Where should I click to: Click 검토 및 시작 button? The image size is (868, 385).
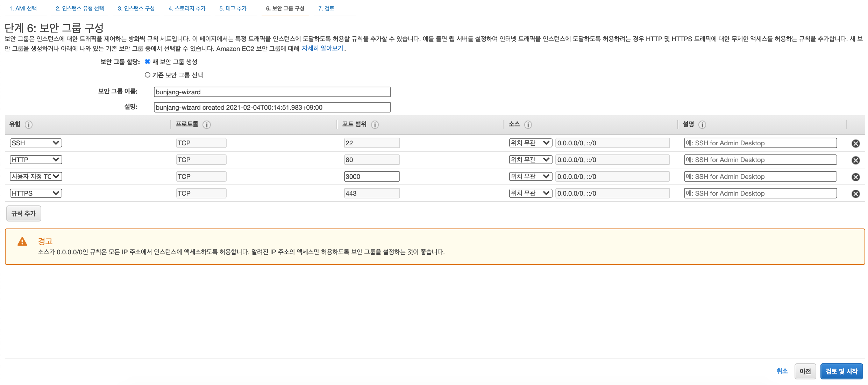(841, 371)
